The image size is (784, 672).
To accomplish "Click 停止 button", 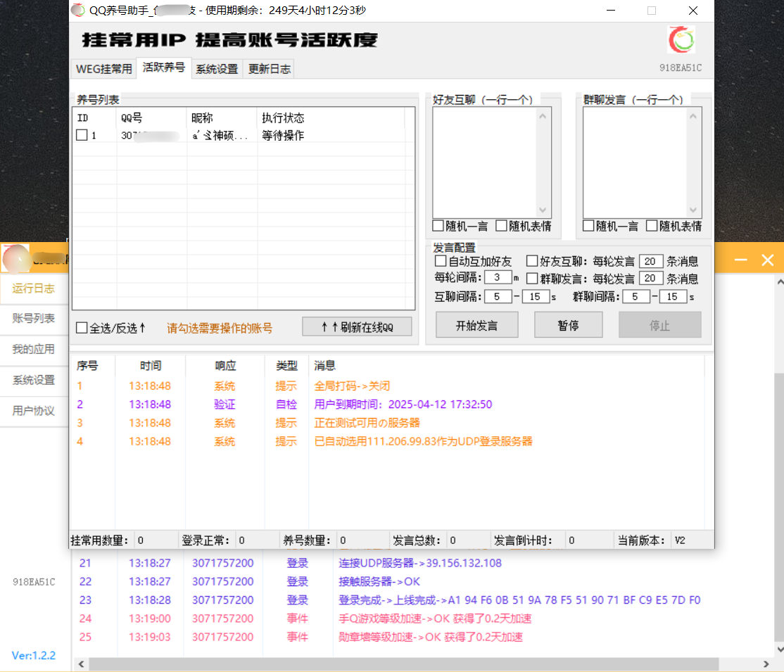I will (659, 326).
